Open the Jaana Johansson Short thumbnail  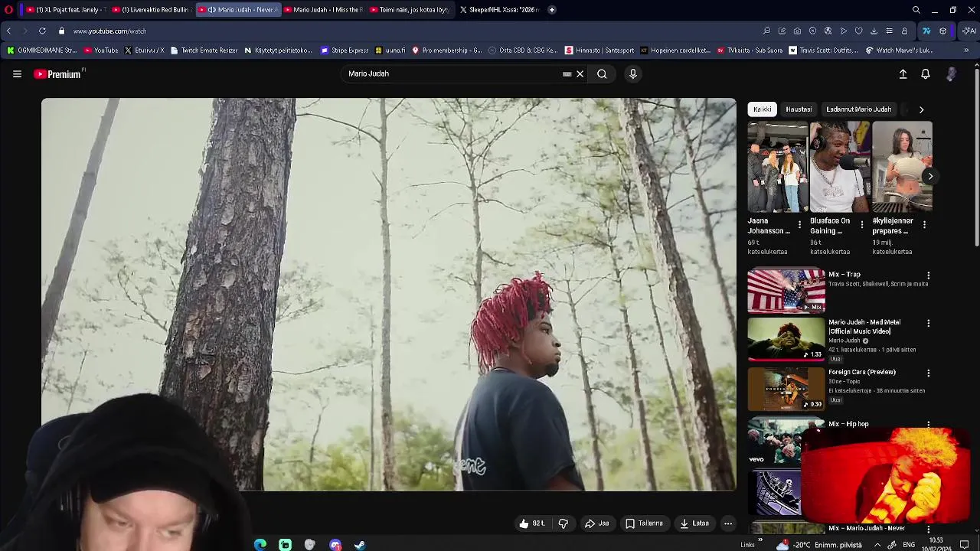(777, 167)
